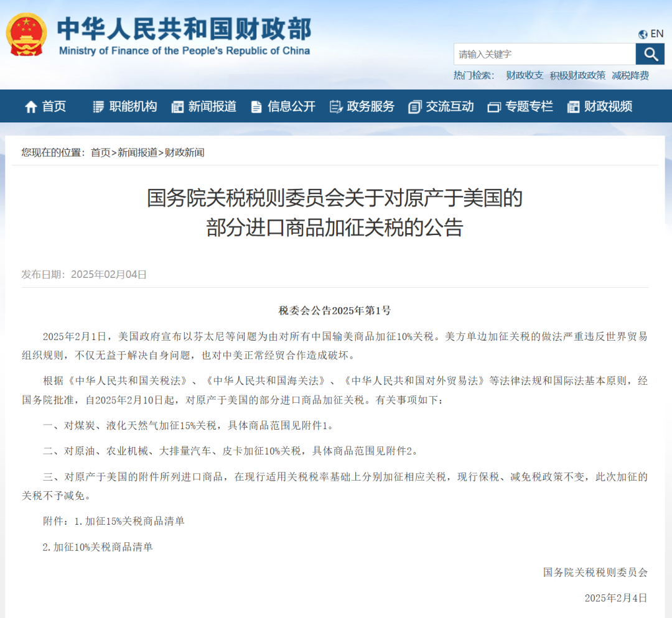Click the screen icon beside 财政视频
This screenshot has height=618, width=672.
(572, 106)
